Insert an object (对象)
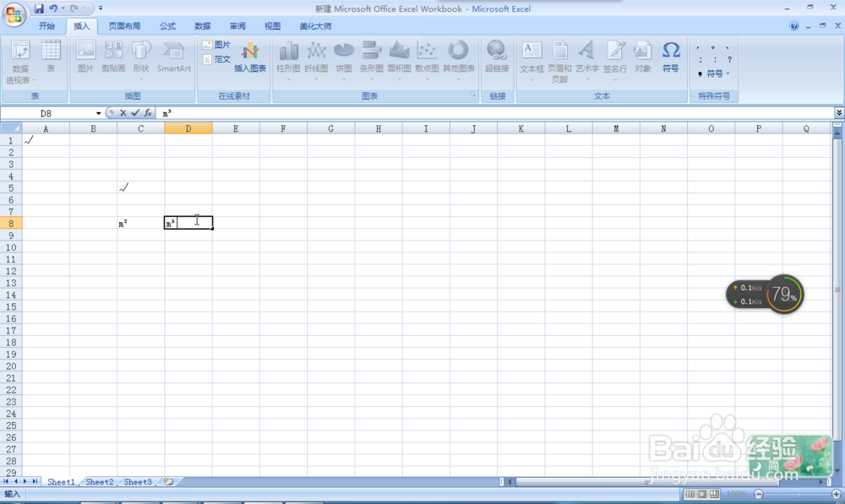Viewport: 845px width, 504px height. click(642, 57)
